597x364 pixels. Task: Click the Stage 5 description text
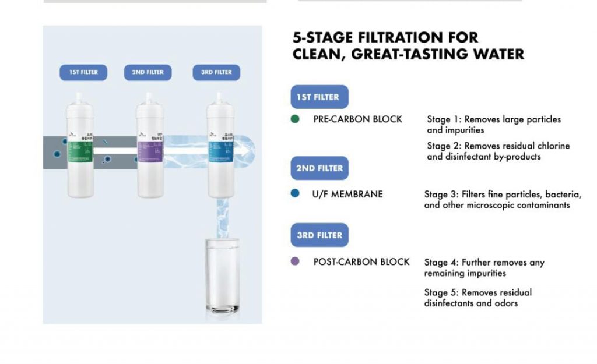[x=478, y=298]
